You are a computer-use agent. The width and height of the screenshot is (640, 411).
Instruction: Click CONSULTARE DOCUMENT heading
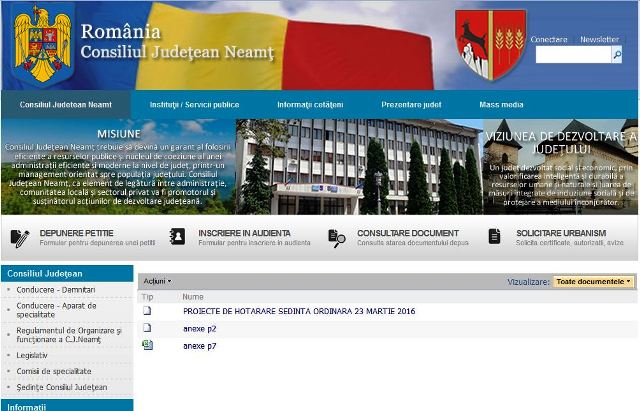pyautogui.click(x=408, y=233)
